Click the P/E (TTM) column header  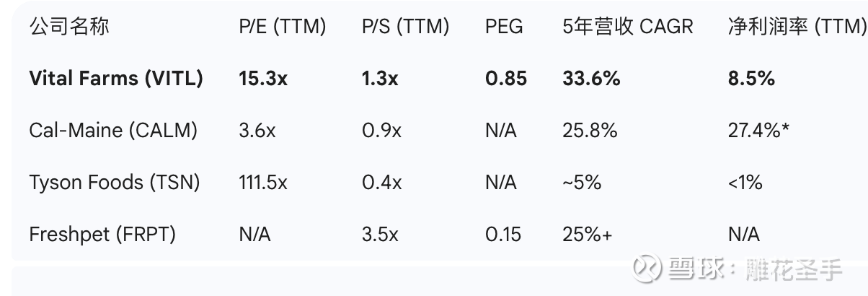point(283,27)
